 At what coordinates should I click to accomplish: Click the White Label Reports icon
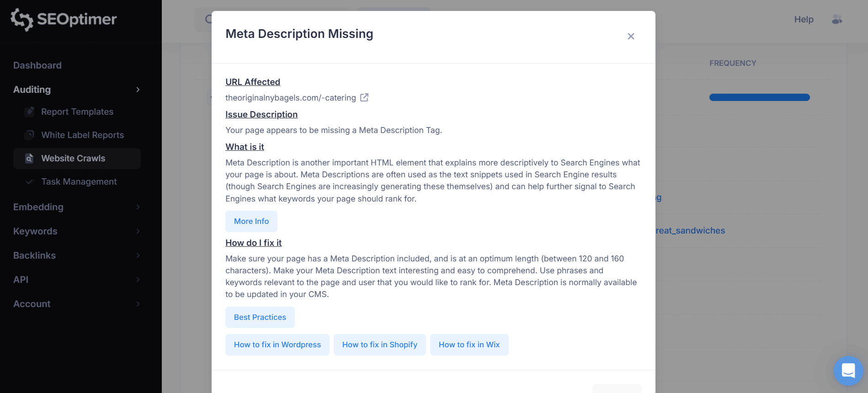pos(29,135)
